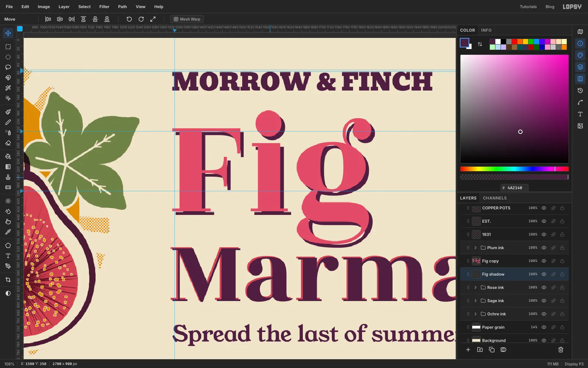Expand the Rose ink group
Screen dimensions: 588x368
(476, 287)
